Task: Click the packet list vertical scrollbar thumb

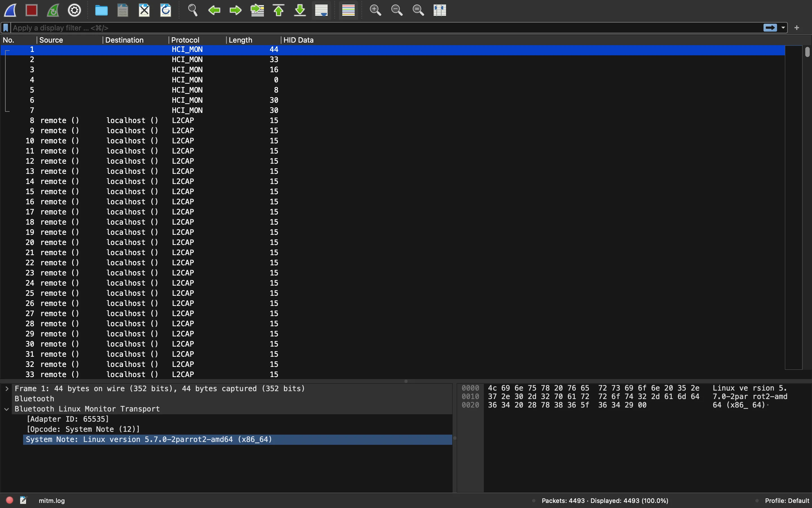Action: 807,52
